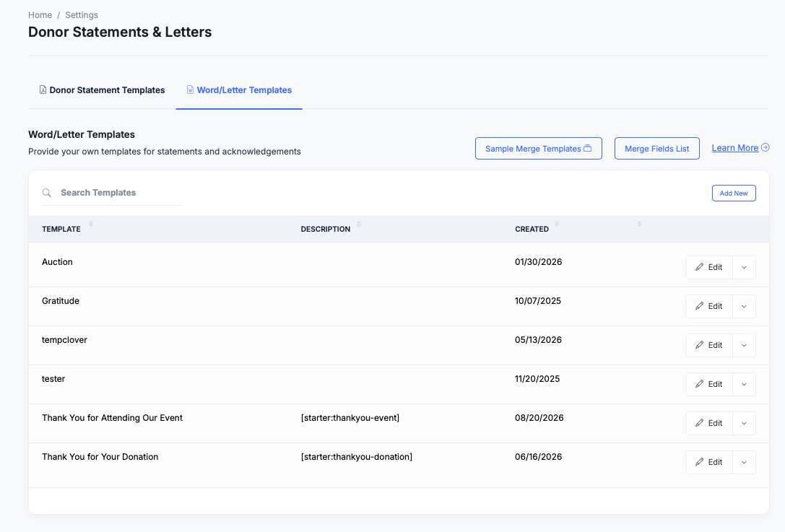Click the search magnifier icon
785x532 pixels.
(46, 193)
